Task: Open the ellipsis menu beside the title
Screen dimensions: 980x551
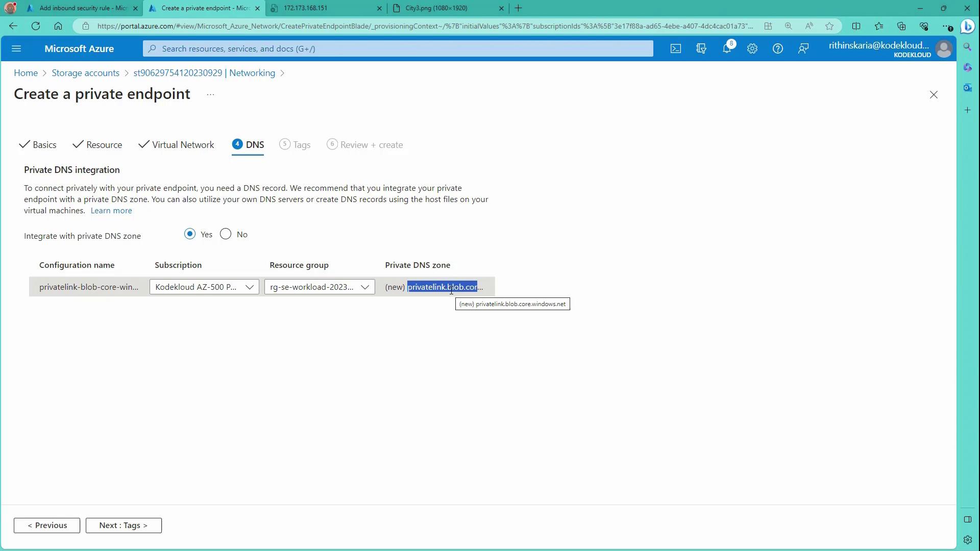Action: pyautogui.click(x=210, y=95)
